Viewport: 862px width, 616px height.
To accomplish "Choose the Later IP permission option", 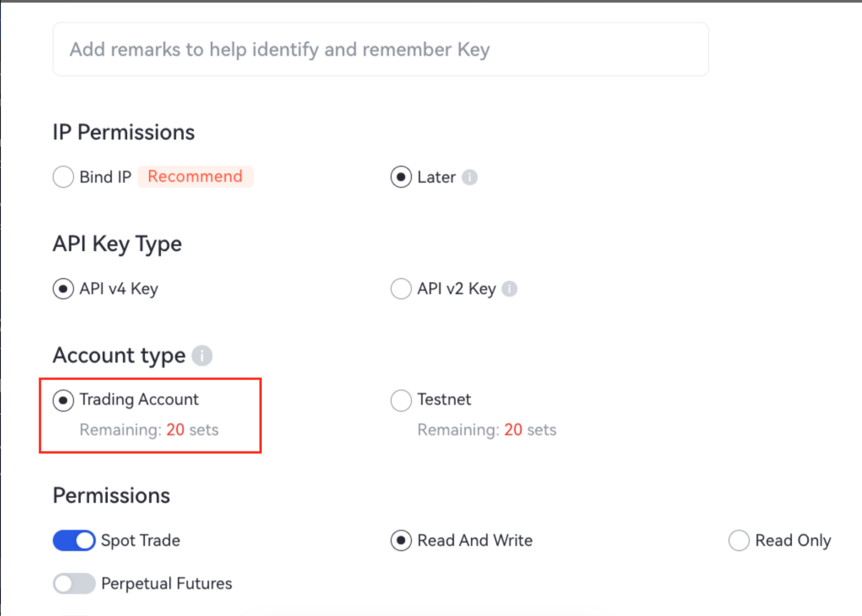I will coord(401,177).
